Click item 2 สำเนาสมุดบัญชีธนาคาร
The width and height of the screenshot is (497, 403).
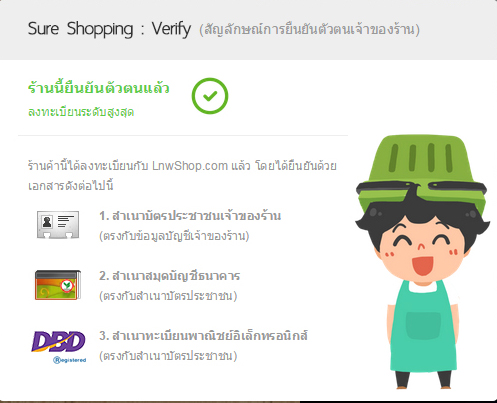coord(169,276)
